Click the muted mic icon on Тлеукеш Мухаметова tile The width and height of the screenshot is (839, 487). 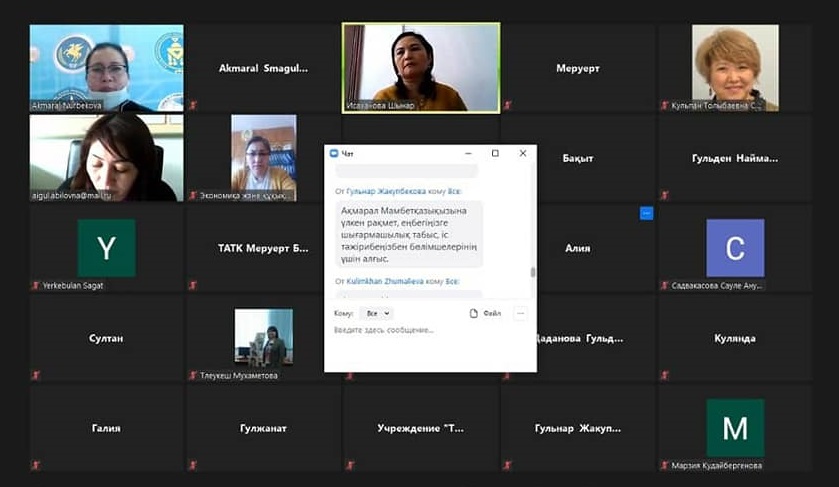click(x=193, y=375)
